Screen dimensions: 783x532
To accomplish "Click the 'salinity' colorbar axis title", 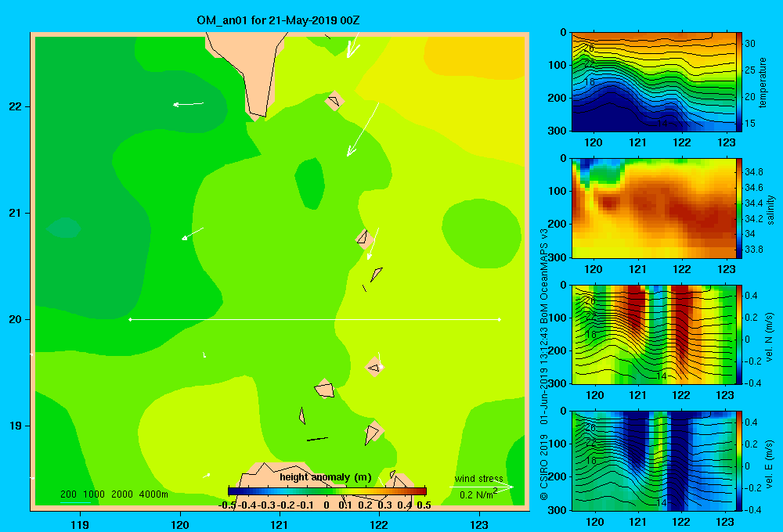I will tap(770, 210).
